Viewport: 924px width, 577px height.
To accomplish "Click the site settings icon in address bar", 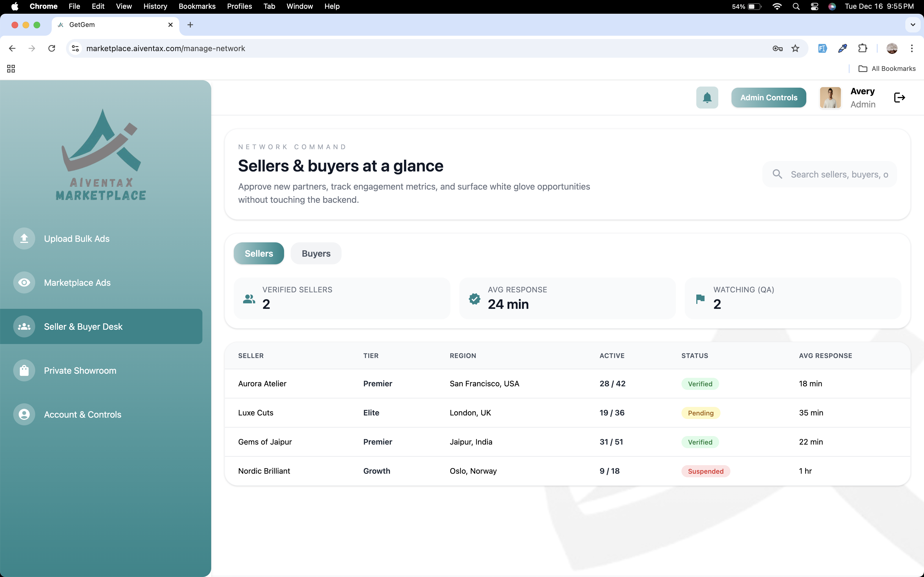I will click(75, 48).
